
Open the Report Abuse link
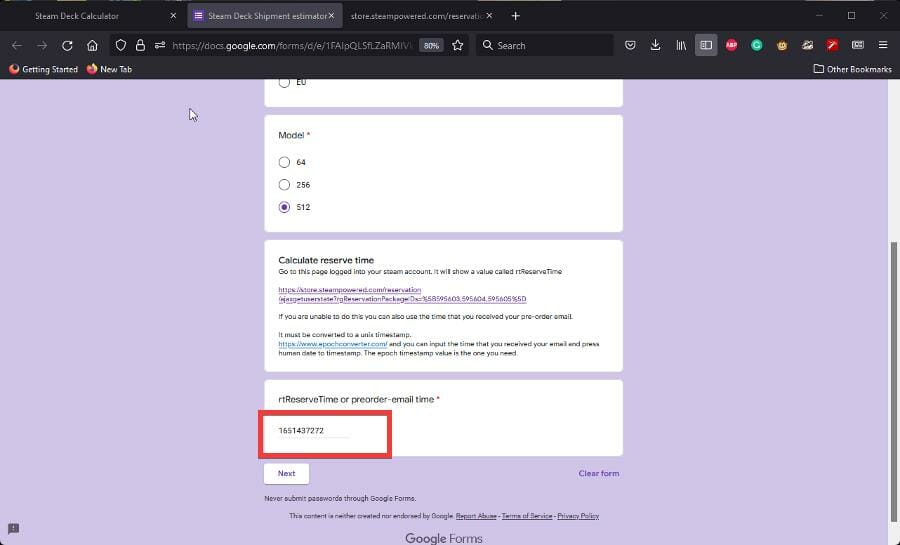(x=476, y=516)
